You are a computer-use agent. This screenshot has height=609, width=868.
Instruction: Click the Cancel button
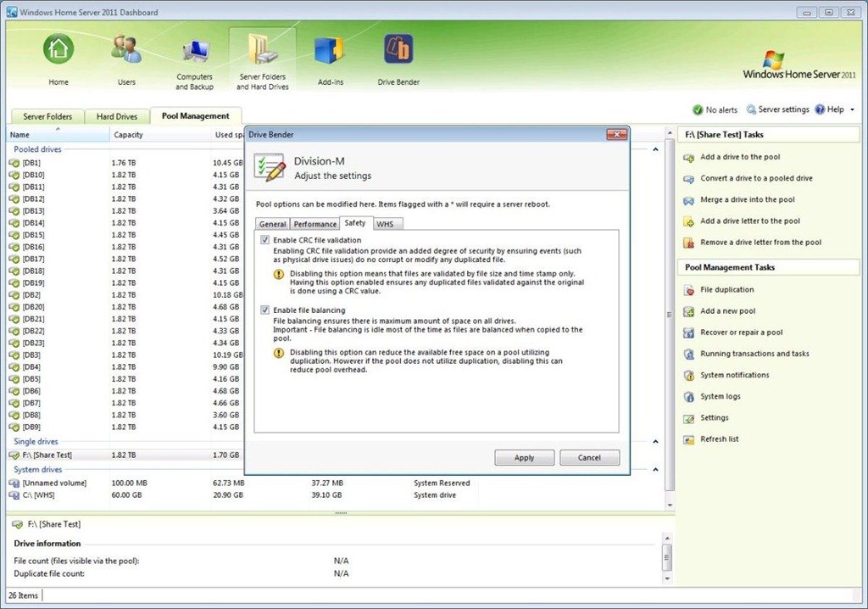coord(589,458)
